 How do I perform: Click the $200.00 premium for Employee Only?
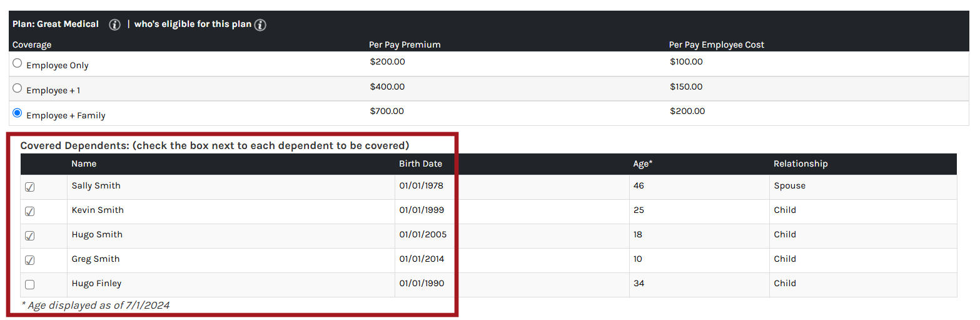pos(387,62)
